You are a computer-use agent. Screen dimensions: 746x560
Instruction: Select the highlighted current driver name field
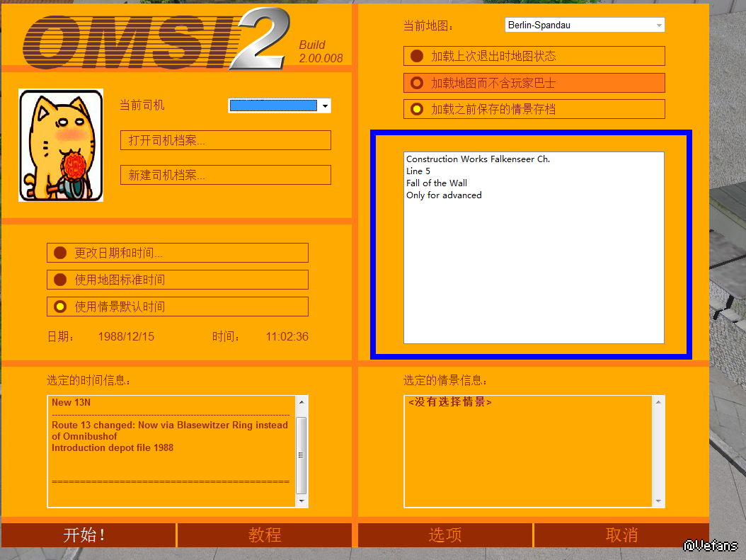point(273,105)
